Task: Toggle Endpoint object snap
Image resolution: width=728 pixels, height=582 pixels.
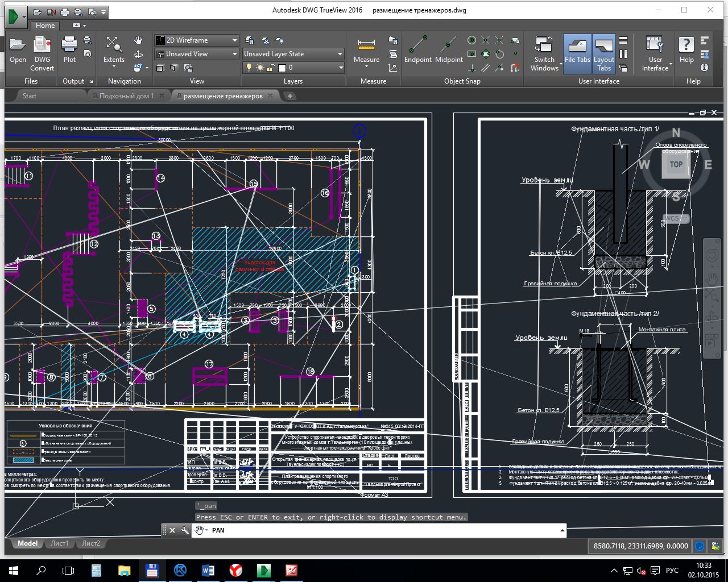Action: click(x=418, y=49)
